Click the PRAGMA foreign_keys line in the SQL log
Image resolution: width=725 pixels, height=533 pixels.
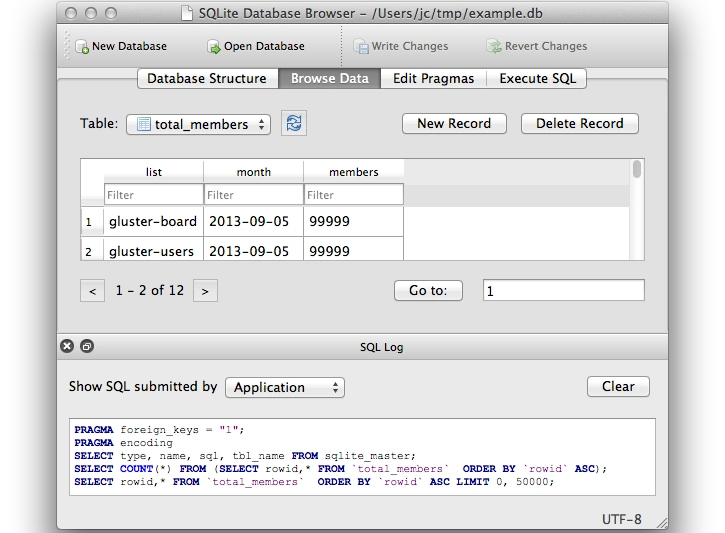pos(159,430)
